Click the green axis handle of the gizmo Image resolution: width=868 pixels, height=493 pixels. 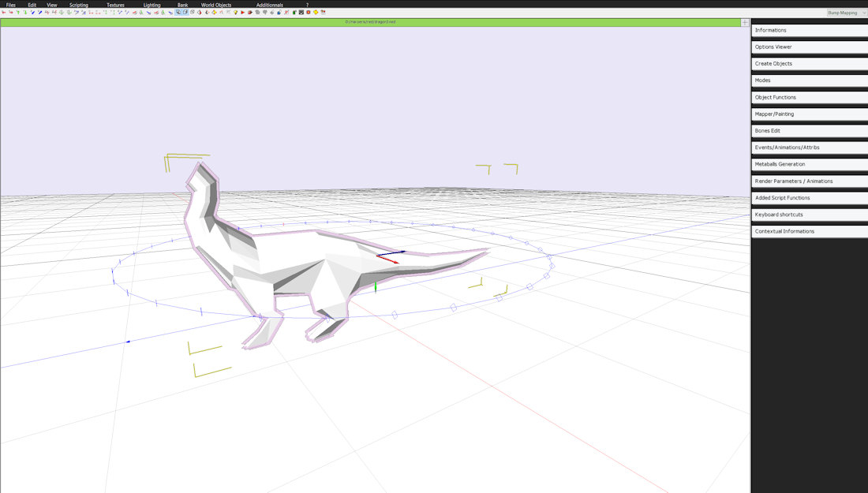pos(376,286)
